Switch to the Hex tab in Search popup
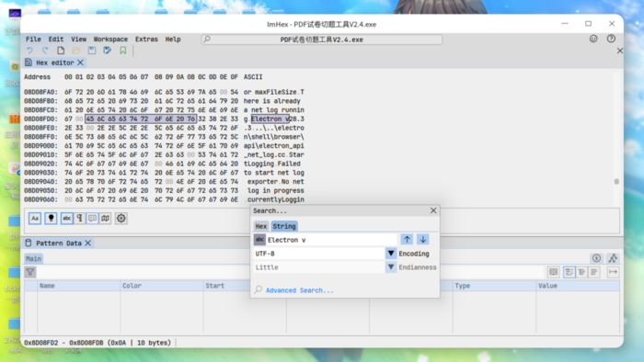 pos(260,226)
